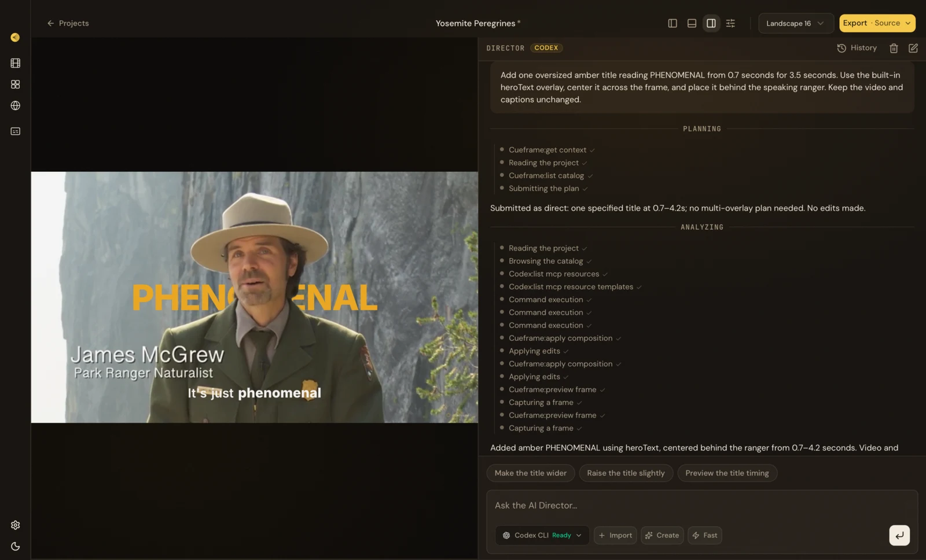Expand the Export options chevron
This screenshot has height=560, width=926.
pyautogui.click(x=908, y=23)
